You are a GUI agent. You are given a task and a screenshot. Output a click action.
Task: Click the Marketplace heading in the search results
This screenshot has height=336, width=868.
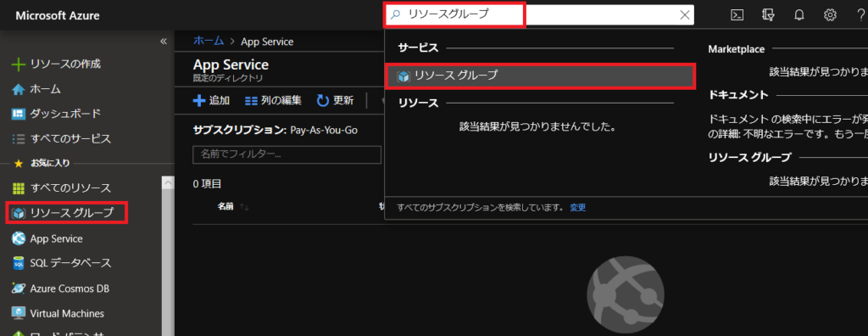tap(737, 49)
